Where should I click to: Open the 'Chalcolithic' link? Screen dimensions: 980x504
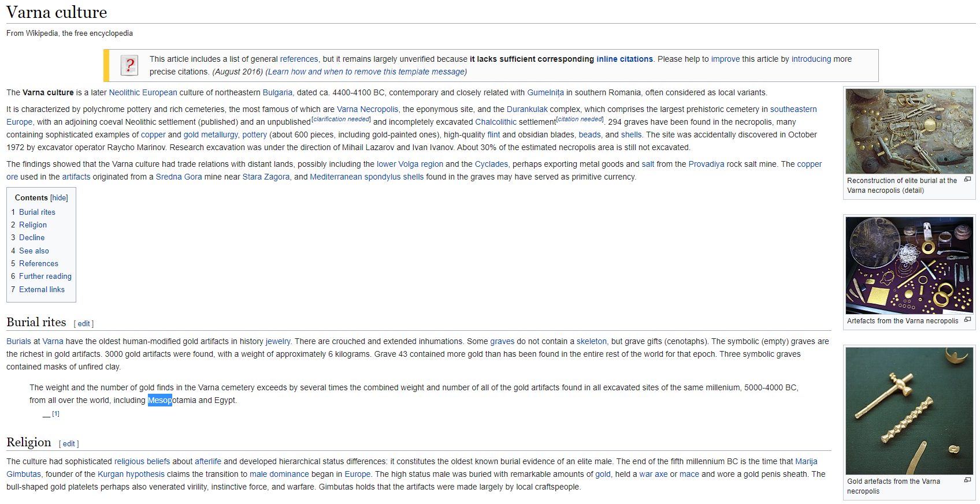click(x=496, y=122)
